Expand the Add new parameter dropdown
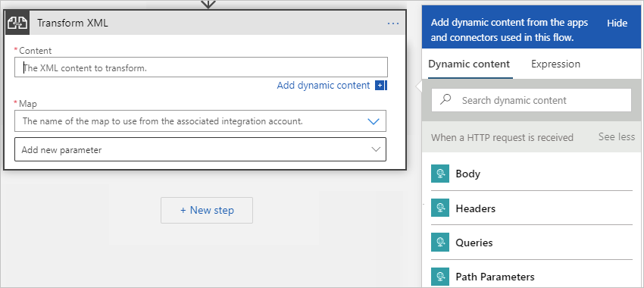Viewport: 644px width, 288px height. pyautogui.click(x=201, y=149)
